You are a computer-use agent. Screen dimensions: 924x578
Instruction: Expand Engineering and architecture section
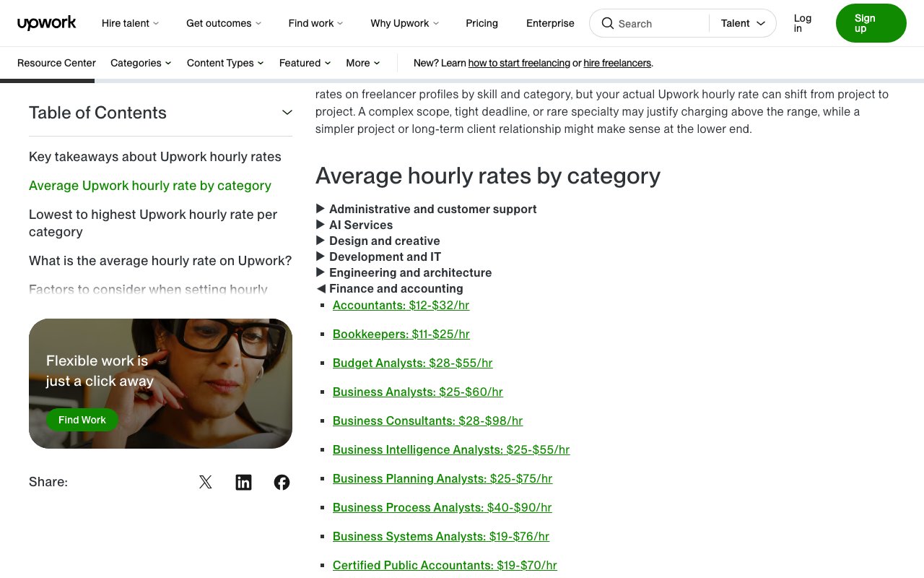(404, 272)
